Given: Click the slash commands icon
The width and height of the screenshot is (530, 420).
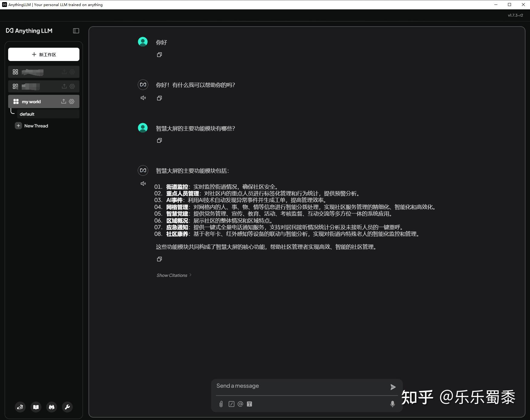Looking at the screenshot, I should (x=231, y=404).
